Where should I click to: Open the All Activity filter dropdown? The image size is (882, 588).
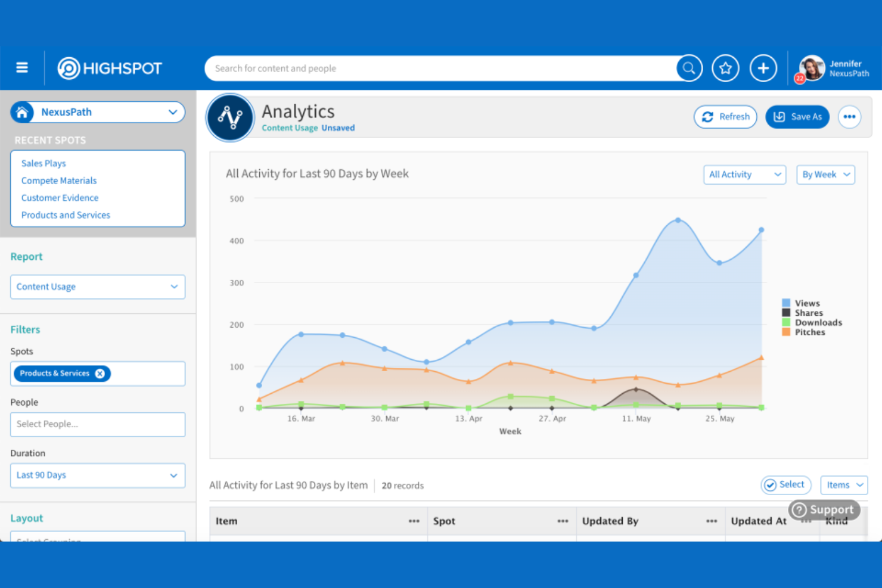744,175
